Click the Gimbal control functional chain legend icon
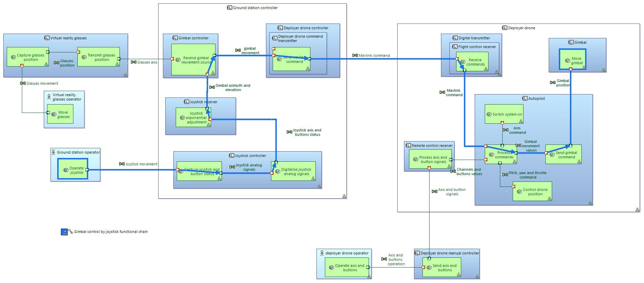The height and width of the screenshot is (283, 644). tap(64, 232)
